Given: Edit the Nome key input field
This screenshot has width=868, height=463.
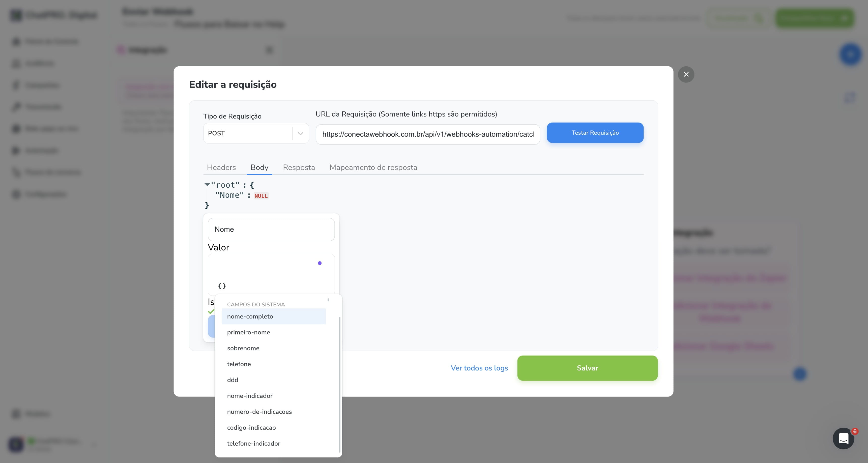Looking at the screenshot, I should coord(271,229).
